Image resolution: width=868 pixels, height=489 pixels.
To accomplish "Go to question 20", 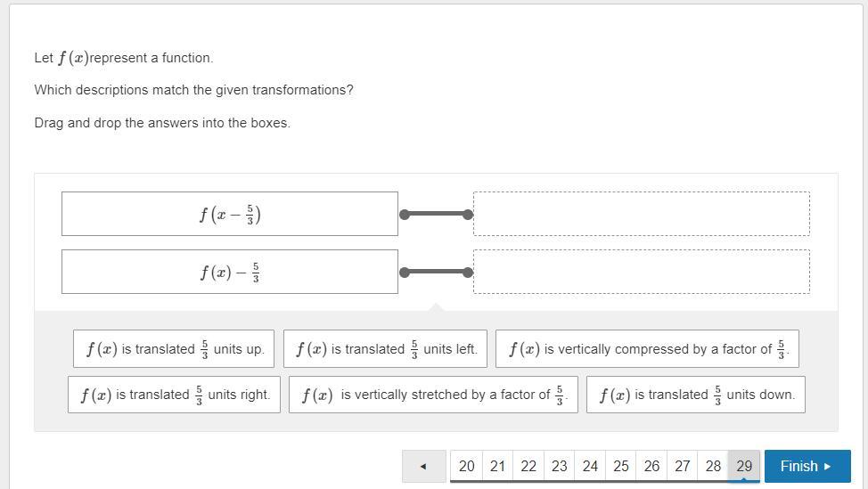I will pyautogui.click(x=466, y=466).
